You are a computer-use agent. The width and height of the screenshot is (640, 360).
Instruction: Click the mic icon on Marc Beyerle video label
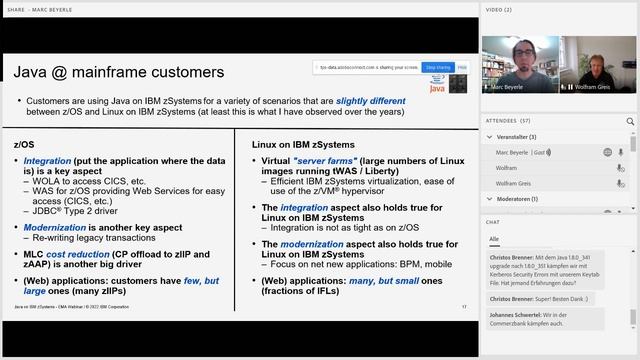click(486, 87)
